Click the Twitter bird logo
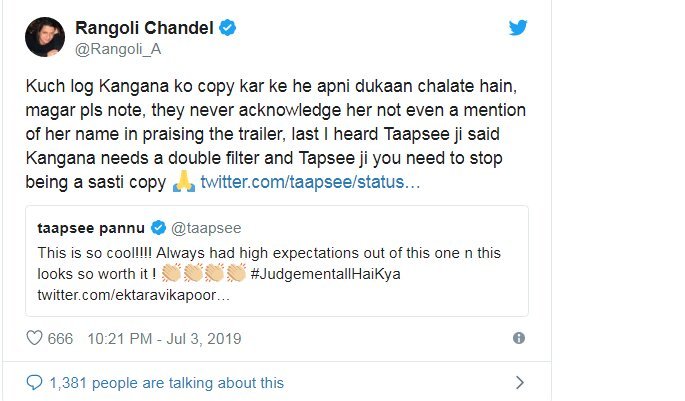Viewport: 685px width, 401px height. click(x=517, y=28)
